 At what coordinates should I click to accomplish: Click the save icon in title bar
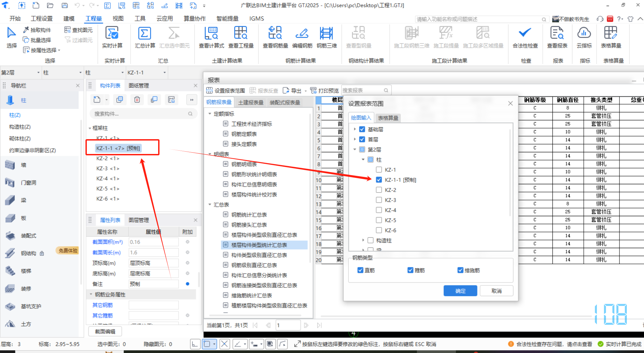[65, 5]
